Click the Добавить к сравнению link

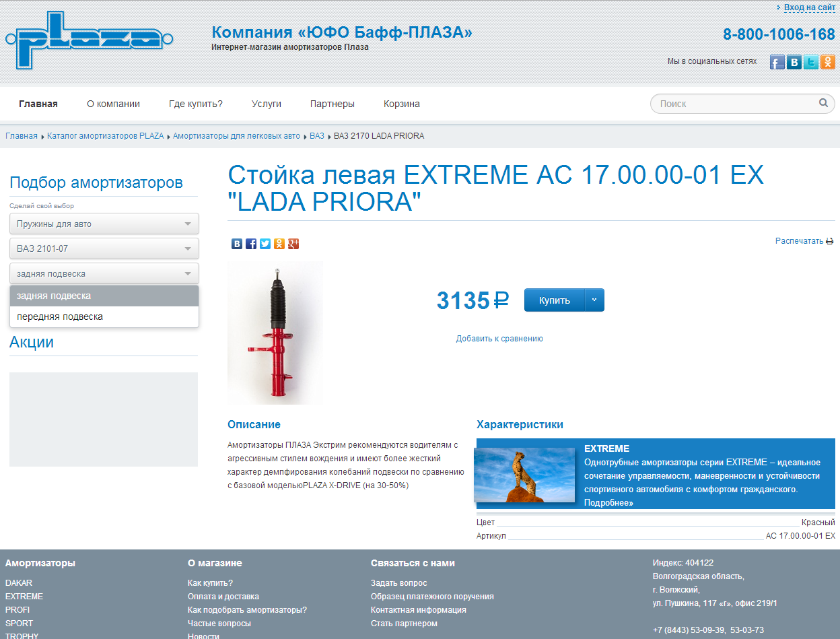(x=499, y=339)
